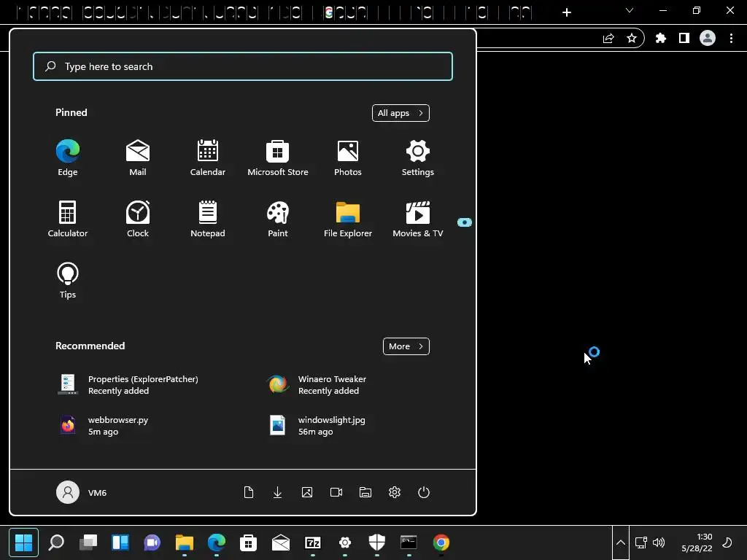Open Chrome Extensions puzzle icon
747x560 pixels.
pos(661,38)
